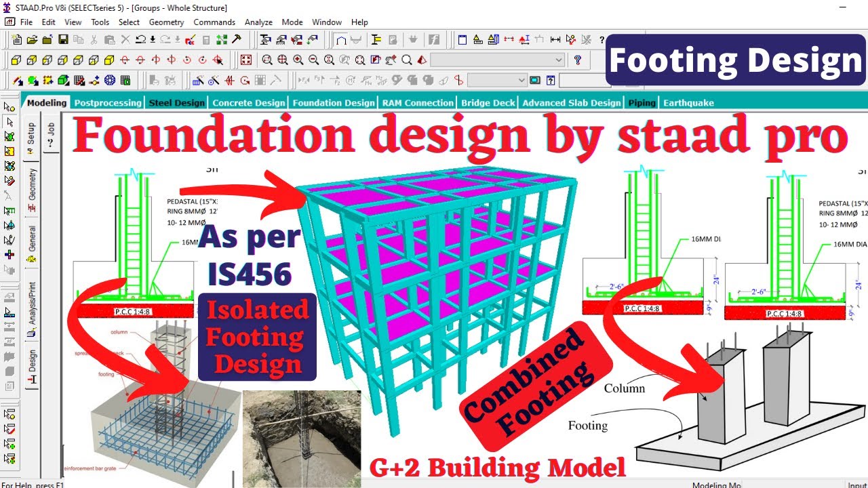Viewport: 868px width, 488px height.
Task: Open the Geometry menu
Action: coord(166,22)
